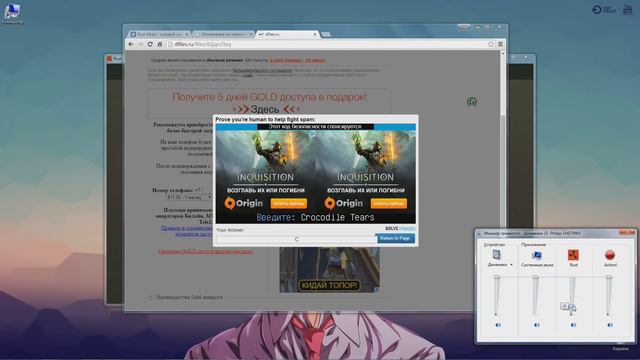The height and width of the screenshot is (360, 640).
Task: Click the Rust app icon in mixer
Action: coord(573,255)
